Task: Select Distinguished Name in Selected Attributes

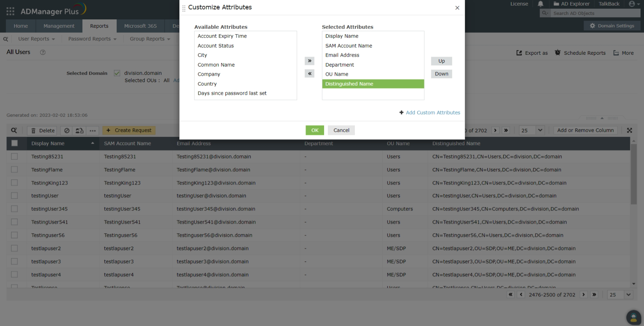Action: (373, 84)
